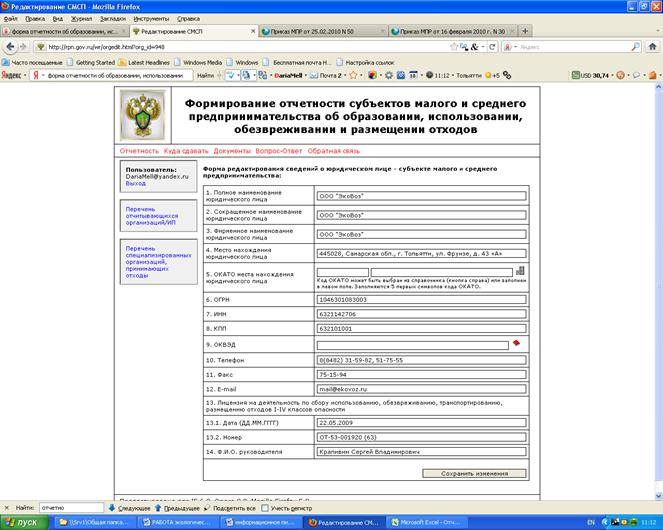This screenshot has width=663, height=530.
Task: Open the Вопрос-Ответ link
Action: pyautogui.click(x=279, y=151)
